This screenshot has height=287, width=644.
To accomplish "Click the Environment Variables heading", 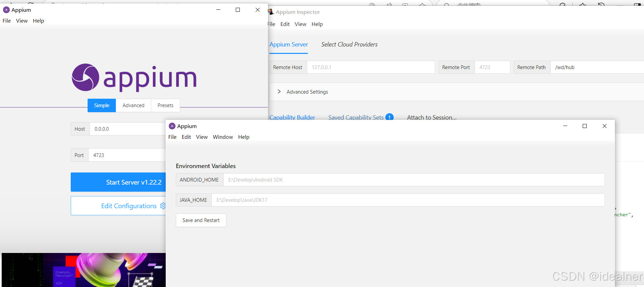I will coord(206,166).
